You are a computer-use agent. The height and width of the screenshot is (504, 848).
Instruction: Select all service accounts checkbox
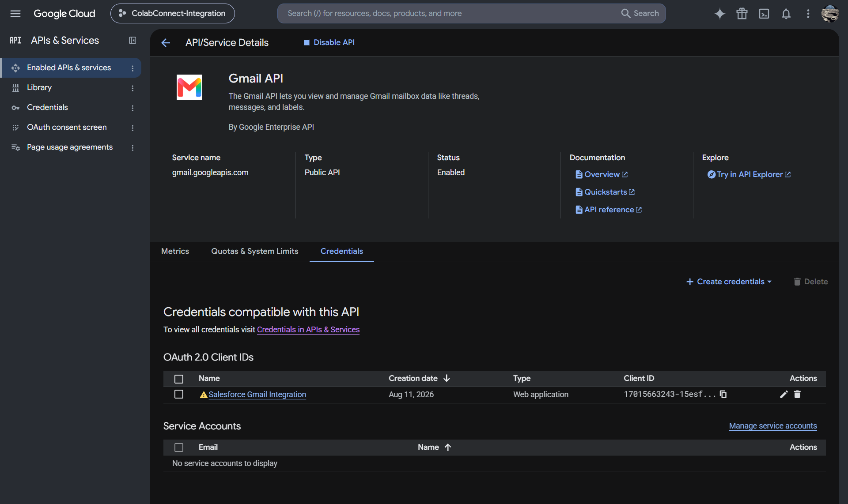tap(179, 448)
